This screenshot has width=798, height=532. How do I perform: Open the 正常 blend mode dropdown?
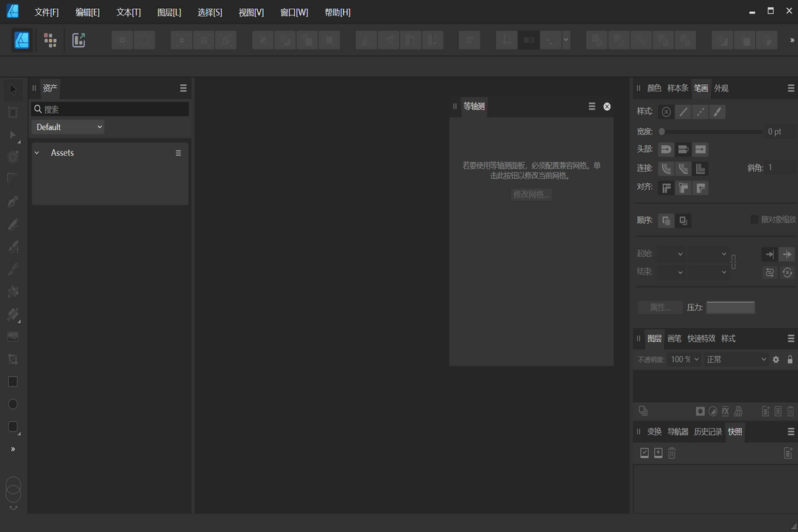click(735, 359)
